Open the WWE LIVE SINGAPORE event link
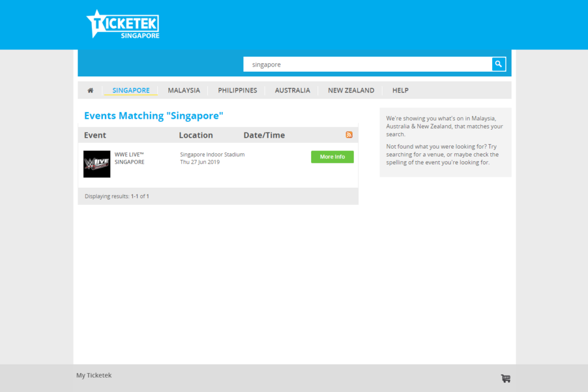 tap(129, 158)
